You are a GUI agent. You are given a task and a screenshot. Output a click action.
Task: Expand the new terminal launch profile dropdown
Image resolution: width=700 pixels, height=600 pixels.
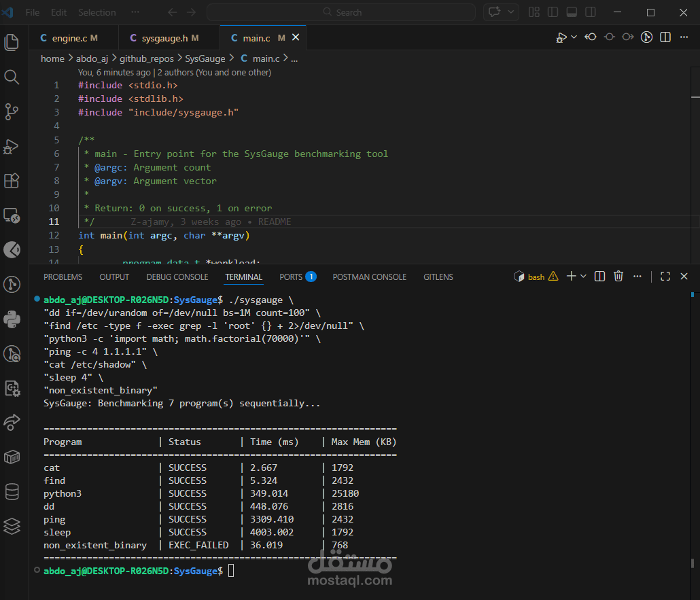tap(584, 277)
